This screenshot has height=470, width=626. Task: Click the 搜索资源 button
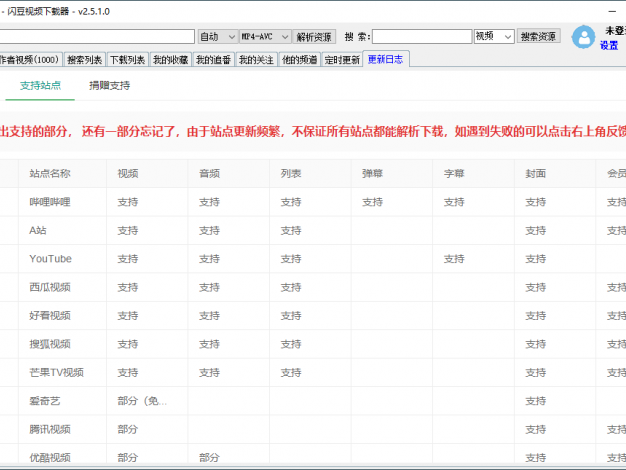[x=539, y=36]
